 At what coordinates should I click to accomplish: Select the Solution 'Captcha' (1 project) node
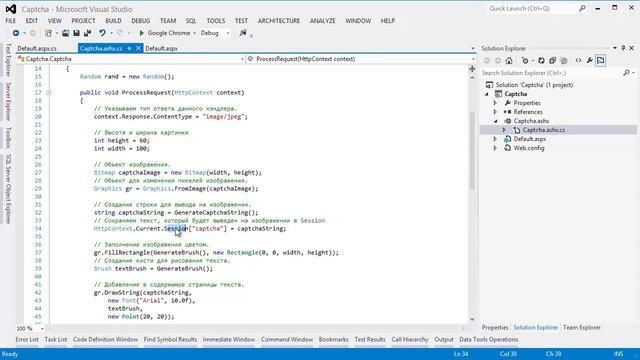(x=534, y=85)
